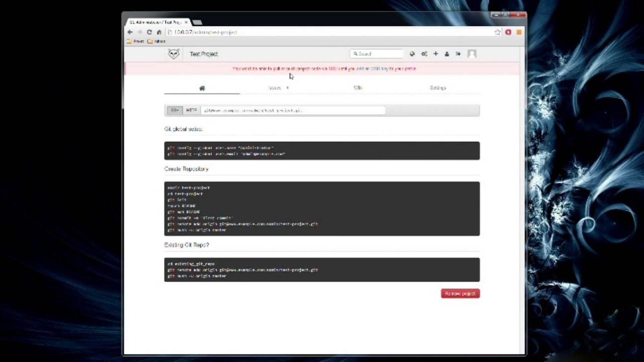Click the Create Repository code block
644x362 pixels.
322,209
